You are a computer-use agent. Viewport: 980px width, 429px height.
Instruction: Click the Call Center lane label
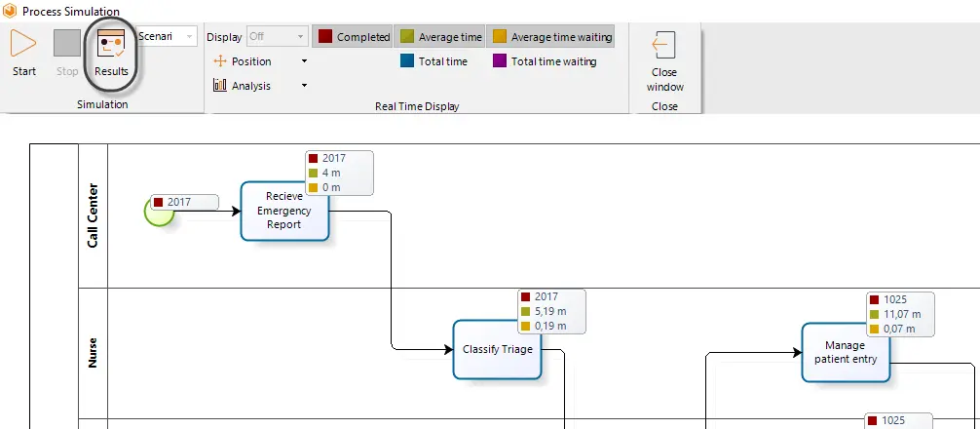[93, 215]
